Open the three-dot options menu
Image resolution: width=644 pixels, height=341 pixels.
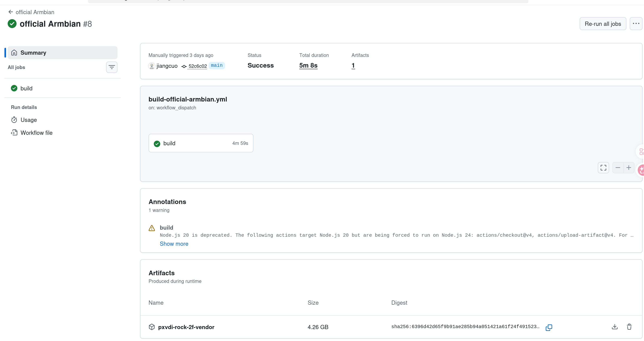(x=636, y=24)
